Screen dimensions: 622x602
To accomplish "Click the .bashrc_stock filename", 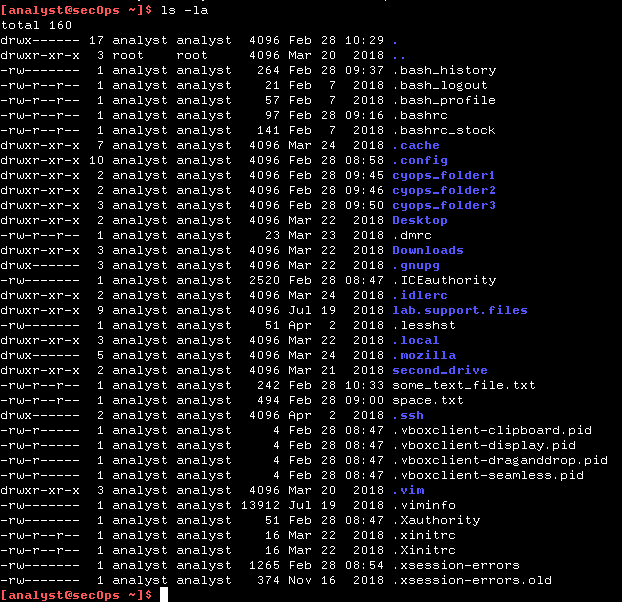I will click(x=444, y=130).
